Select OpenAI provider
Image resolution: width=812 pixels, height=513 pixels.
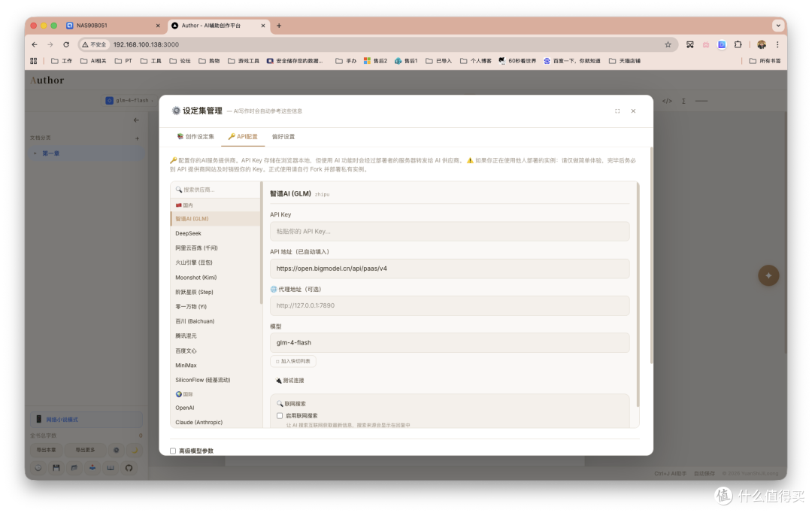coord(216,408)
